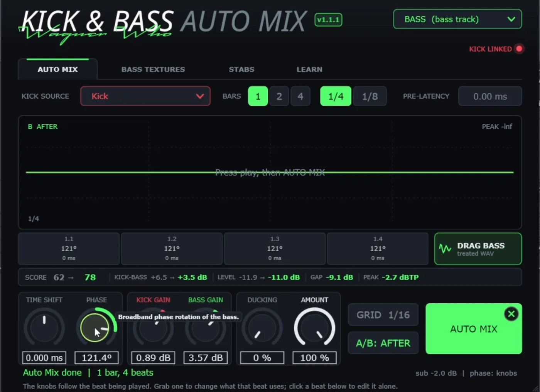
Task: Click the KICK GAIN knob
Action: click(x=153, y=328)
